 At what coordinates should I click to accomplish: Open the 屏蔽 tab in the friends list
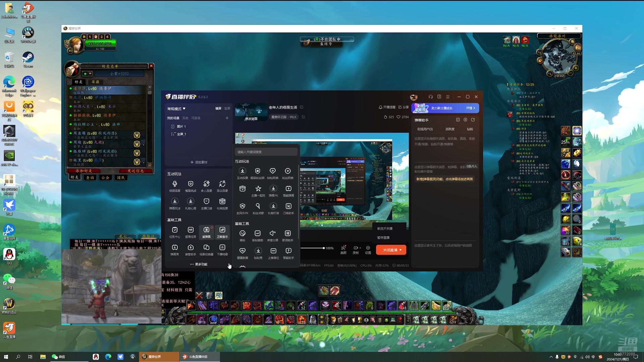pos(95,82)
